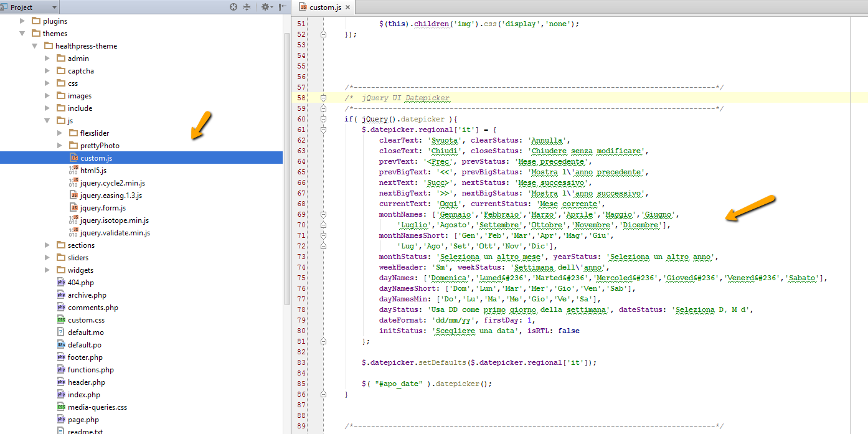Click the index.php file icon
The width and height of the screenshot is (868, 434).
(x=61, y=395)
